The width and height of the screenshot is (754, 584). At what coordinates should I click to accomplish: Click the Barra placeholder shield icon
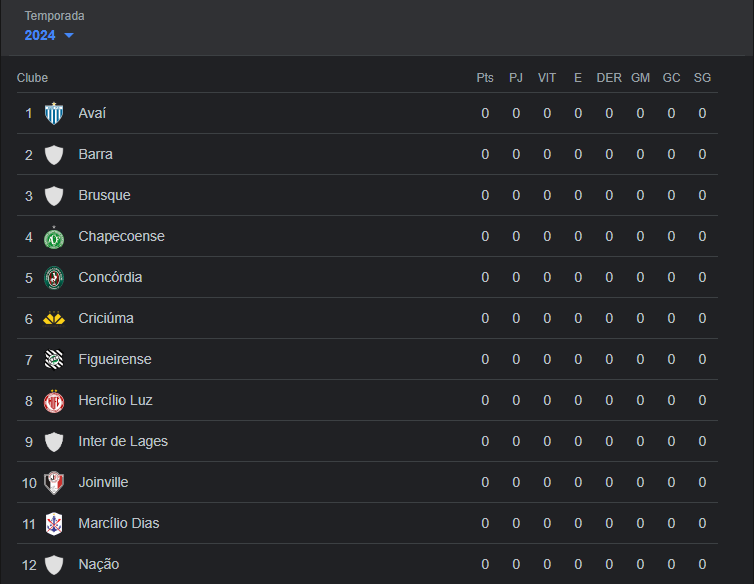pos(54,155)
